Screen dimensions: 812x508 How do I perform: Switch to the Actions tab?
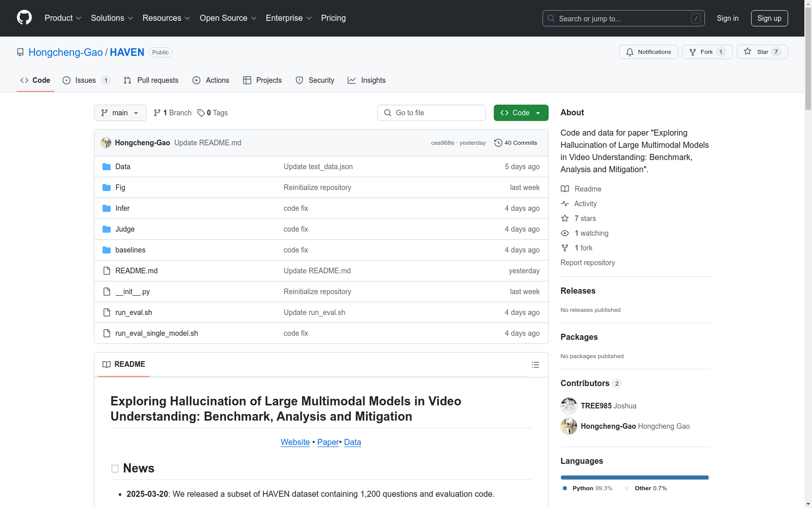pyautogui.click(x=211, y=80)
